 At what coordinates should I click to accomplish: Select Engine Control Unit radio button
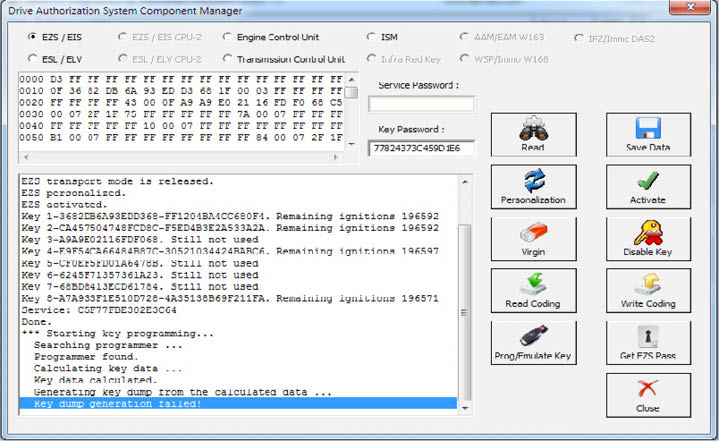(229, 37)
